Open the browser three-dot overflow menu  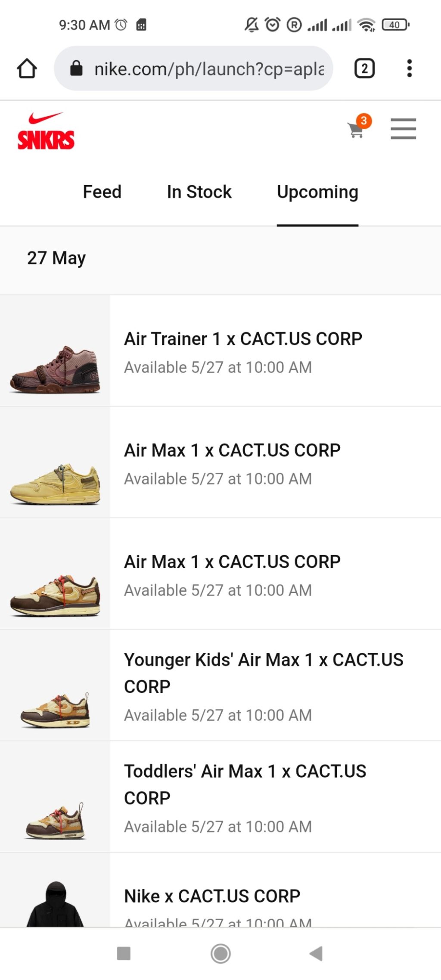(x=409, y=68)
